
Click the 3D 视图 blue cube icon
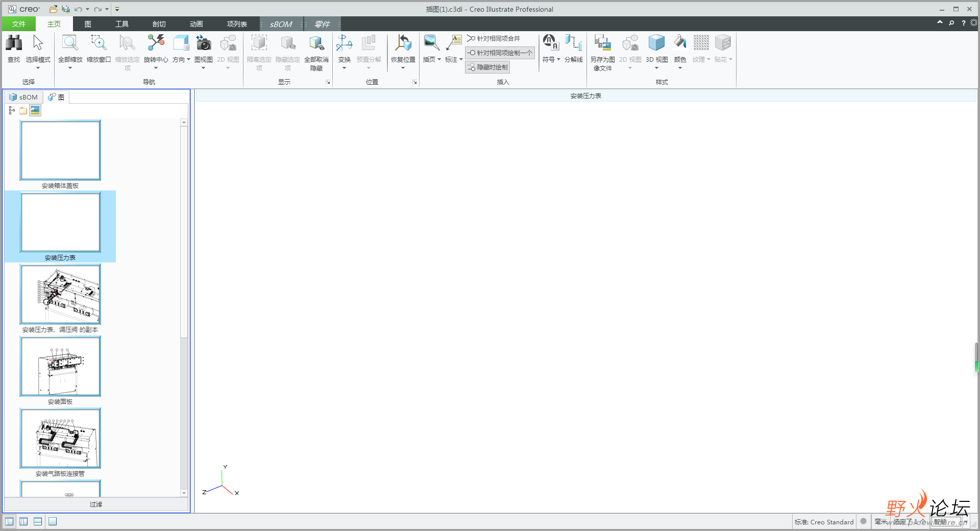[x=657, y=43]
